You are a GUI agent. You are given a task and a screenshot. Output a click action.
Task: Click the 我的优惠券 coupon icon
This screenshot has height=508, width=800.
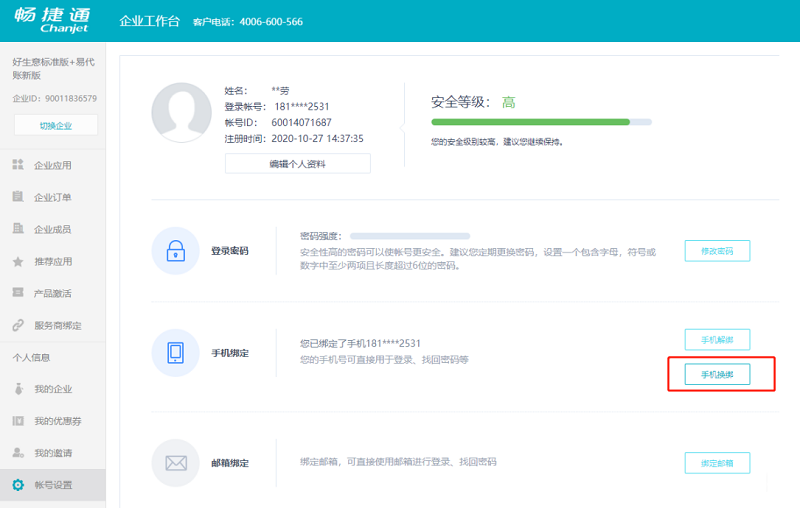click(x=18, y=421)
